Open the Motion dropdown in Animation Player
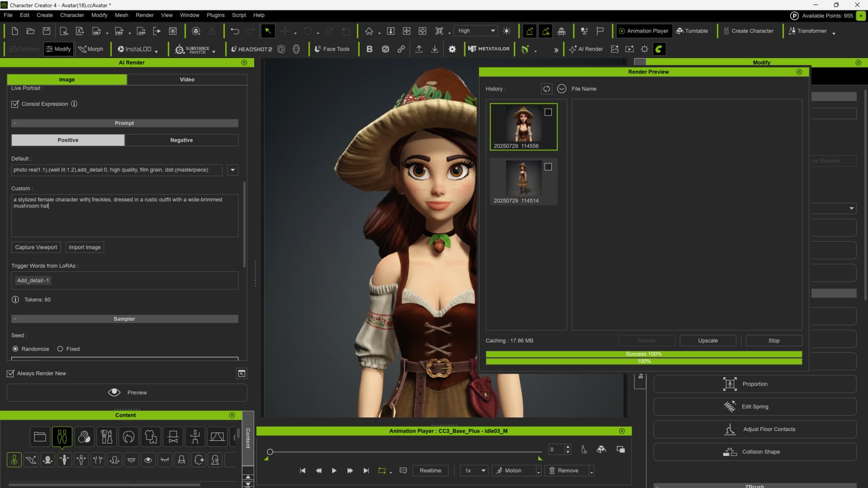Image resolution: width=868 pixels, height=488 pixels. (539, 471)
